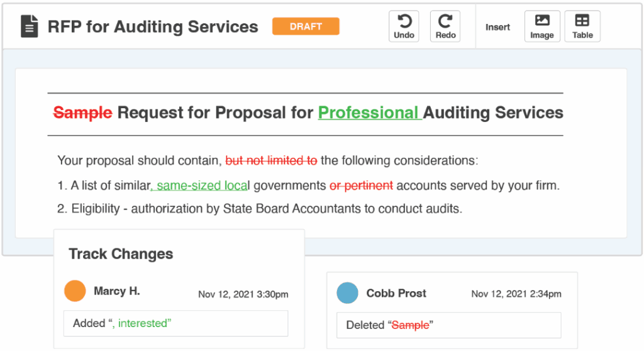Insert a Table via toolbar icon
The image size is (644, 351).
[582, 21]
